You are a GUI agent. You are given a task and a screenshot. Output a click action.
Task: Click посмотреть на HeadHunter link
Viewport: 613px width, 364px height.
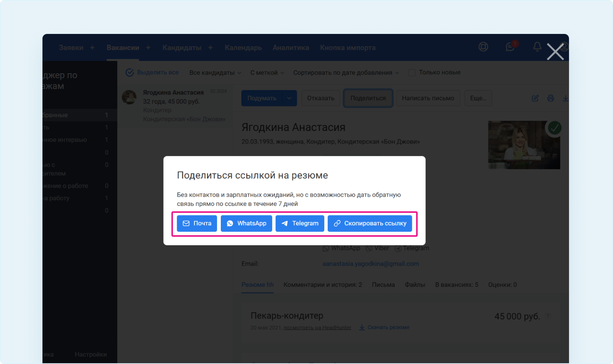pos(317,328)
